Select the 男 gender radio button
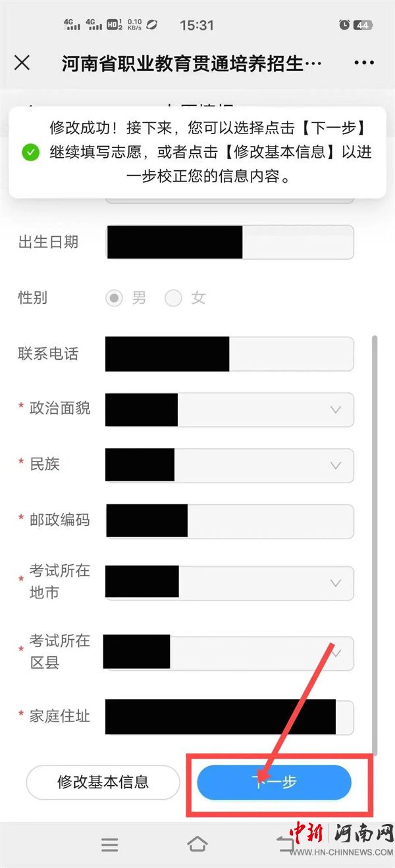Screen dimensions: 395x868 [115, 298]
